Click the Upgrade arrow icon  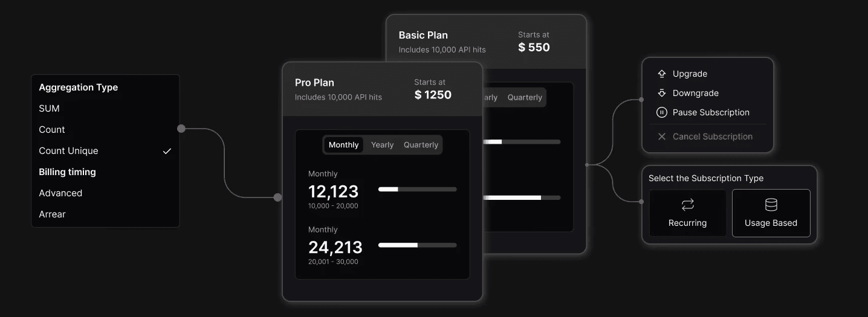pos(661,74)
